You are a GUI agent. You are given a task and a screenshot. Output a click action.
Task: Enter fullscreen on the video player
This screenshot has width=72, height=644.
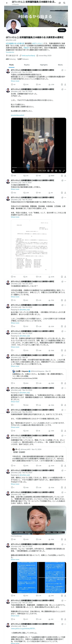click(64, 171)
